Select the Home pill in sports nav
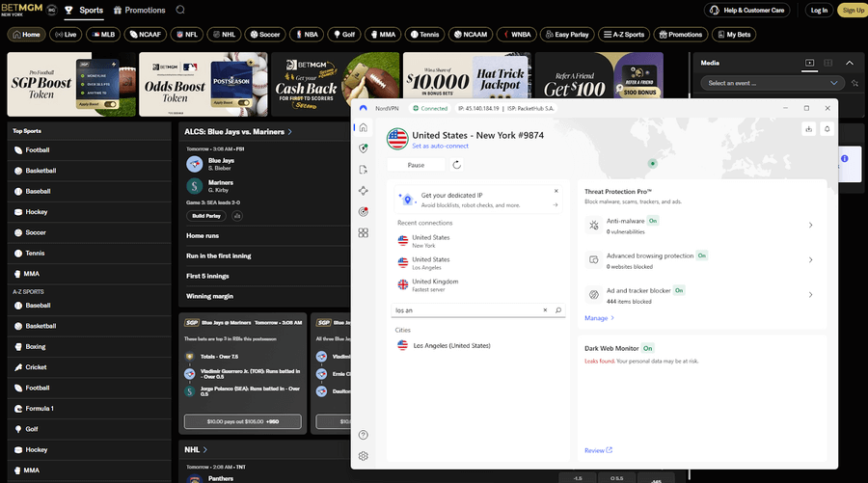Screen dimensions: 868x483 coord(27,35)
